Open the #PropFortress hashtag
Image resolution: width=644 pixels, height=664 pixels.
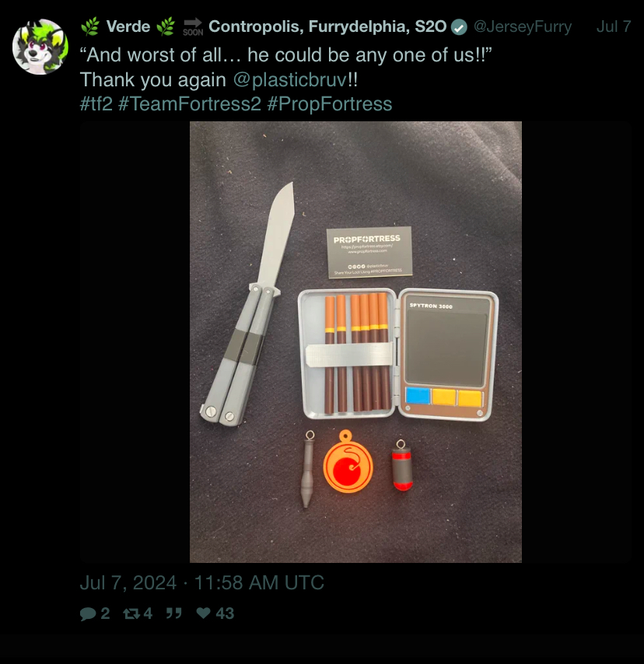click(x=330, y=104)
